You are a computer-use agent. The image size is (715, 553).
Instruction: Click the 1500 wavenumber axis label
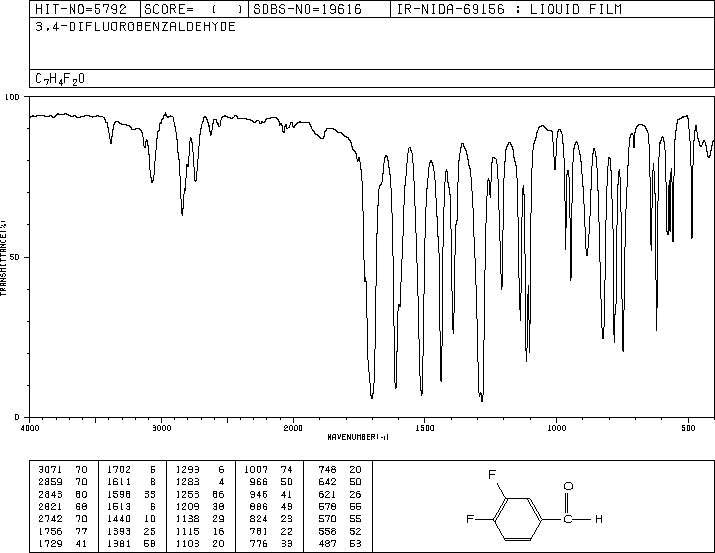tap(425, 428)
